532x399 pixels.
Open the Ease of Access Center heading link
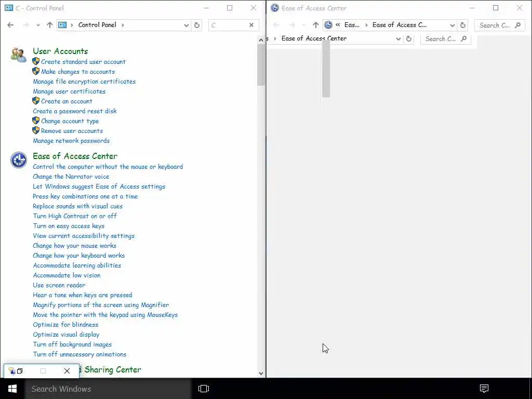(x=75, y=156)
